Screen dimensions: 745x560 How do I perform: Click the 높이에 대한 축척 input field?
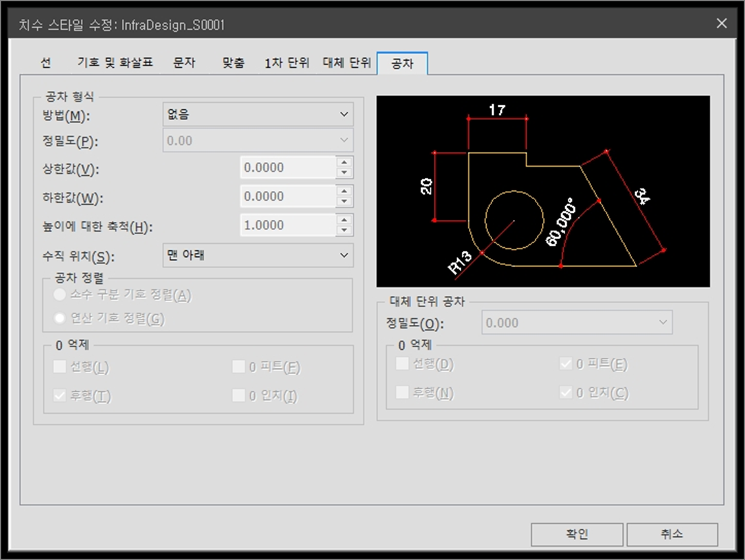click(288, 225)
